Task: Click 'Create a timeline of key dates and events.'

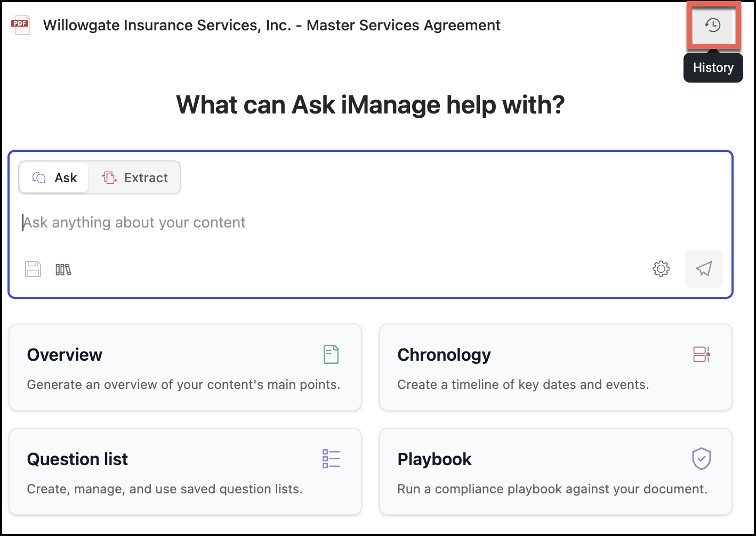Action: tap(523, 385)
